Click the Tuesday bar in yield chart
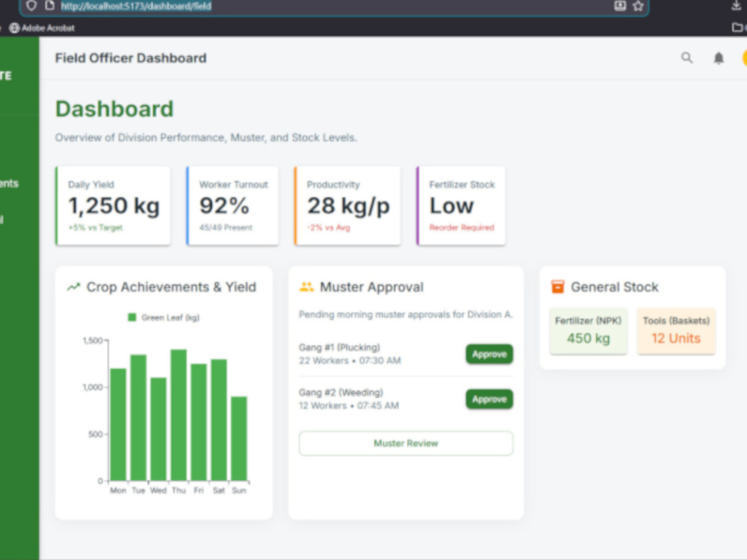Viewport: 747px width, 560px height. [x=138, y=417]
